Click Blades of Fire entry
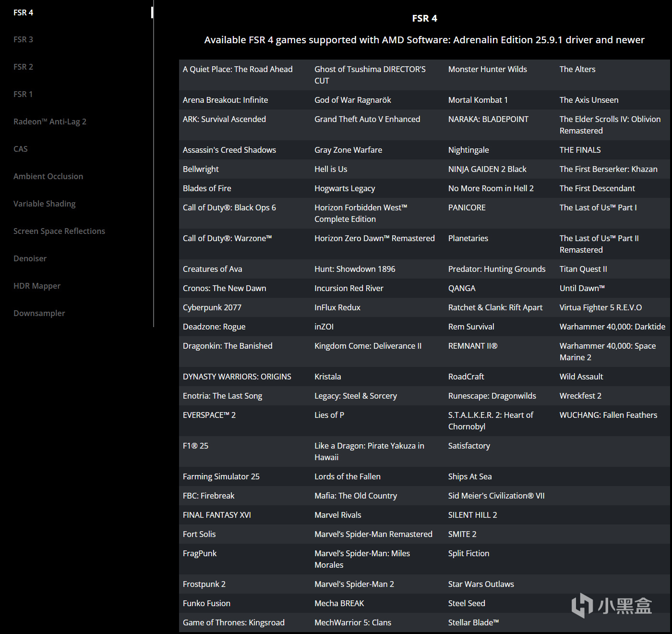Viewport: 672px width, 634px height. (207, 188)
